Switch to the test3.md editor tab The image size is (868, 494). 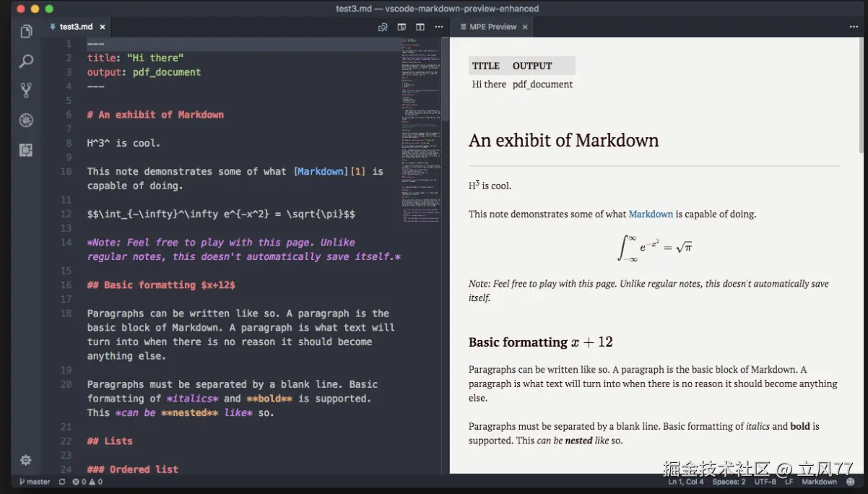75,27
